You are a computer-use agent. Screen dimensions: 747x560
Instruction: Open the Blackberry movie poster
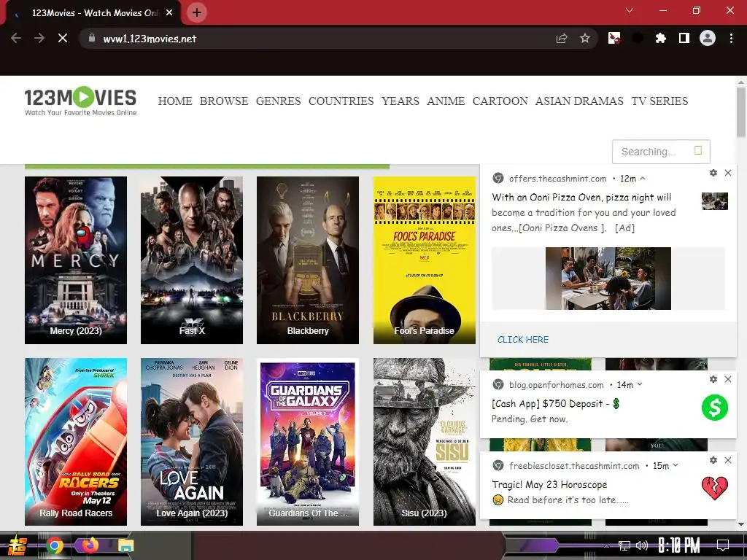click(x=308, y=260)
